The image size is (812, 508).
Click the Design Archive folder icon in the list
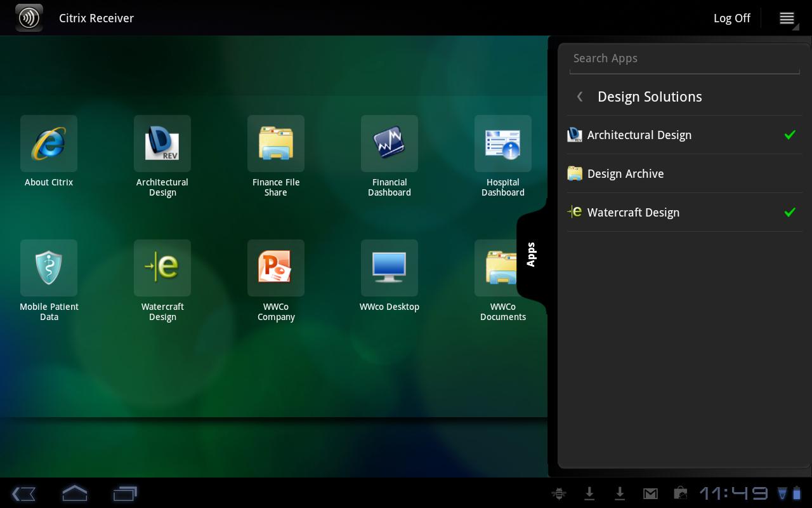pyautogui.click(x=575, y=173)
